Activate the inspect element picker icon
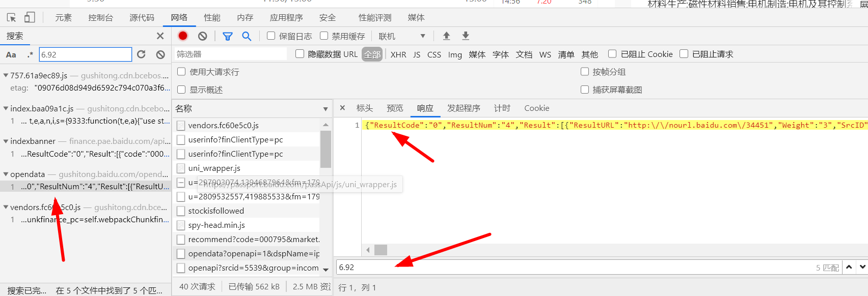Screen dimensions: 868x296 pos(11,17)
